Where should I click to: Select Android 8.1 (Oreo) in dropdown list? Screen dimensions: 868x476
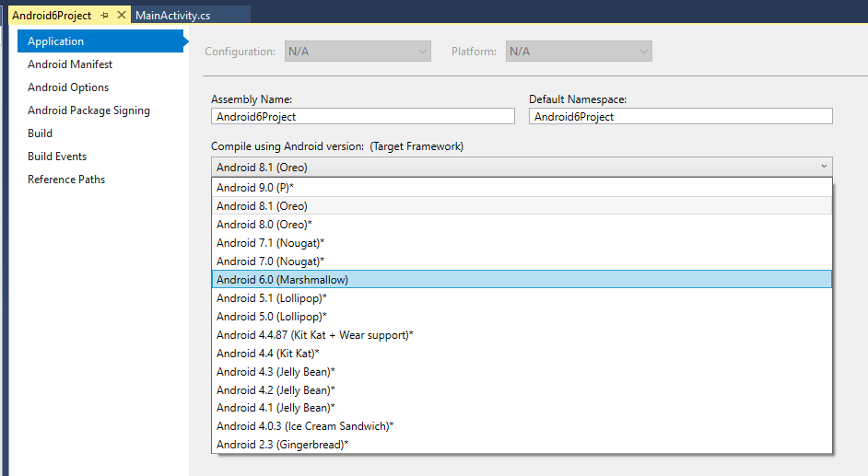pos(522,205)
